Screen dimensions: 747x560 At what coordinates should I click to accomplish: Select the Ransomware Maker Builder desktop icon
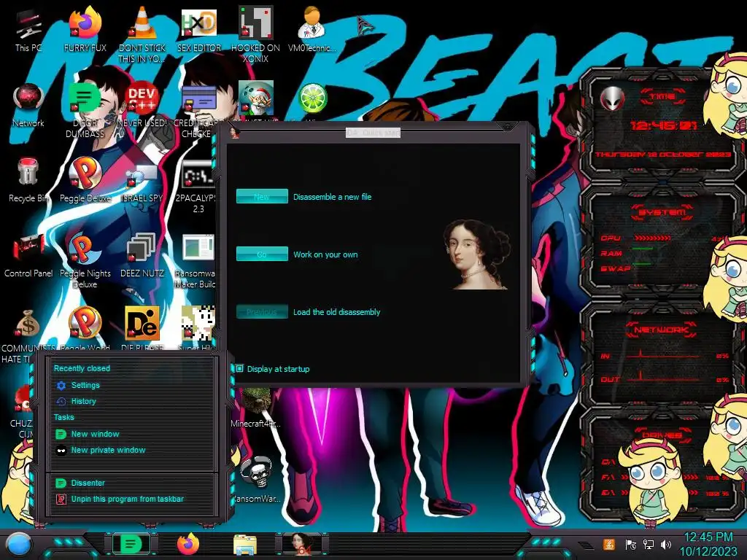[x=196, y=261]
